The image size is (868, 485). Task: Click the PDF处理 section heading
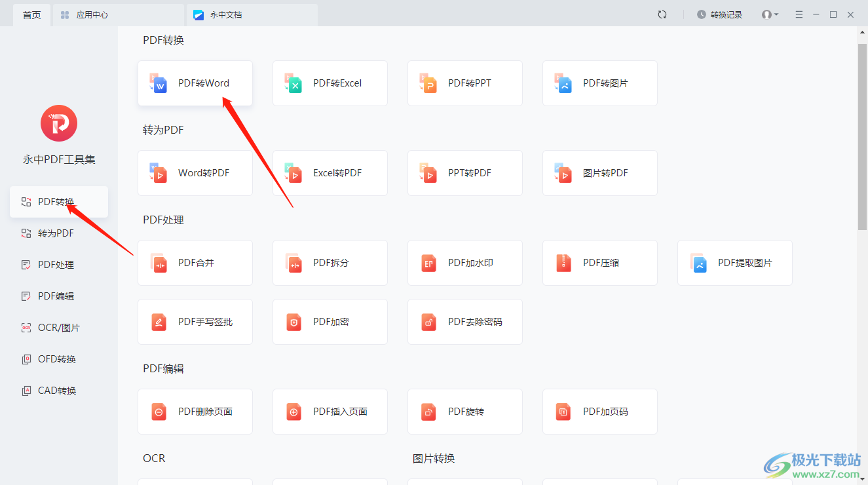(164, 220)
